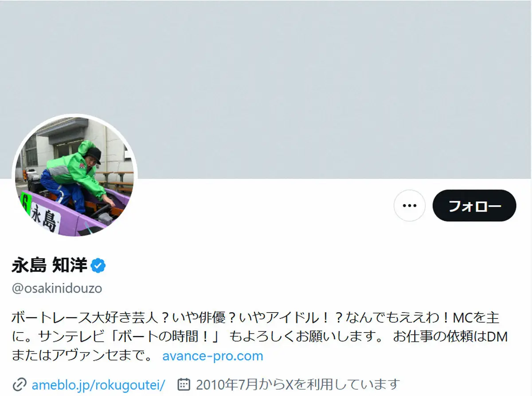Visit the ameblo.jp/rokugoutei/ blog link
532x396 pixels.
pyautogui.click(x=98, y=384)
